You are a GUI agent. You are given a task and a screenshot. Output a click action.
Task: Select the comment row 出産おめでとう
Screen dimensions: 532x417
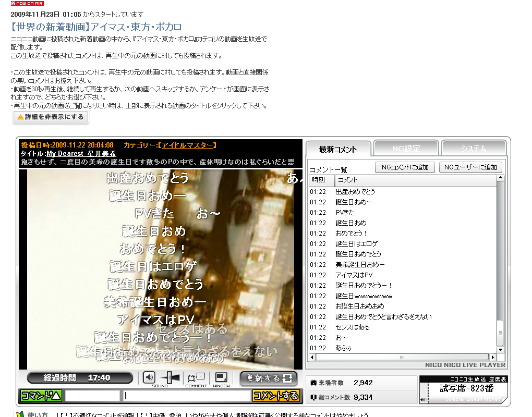tap(403, 192)
